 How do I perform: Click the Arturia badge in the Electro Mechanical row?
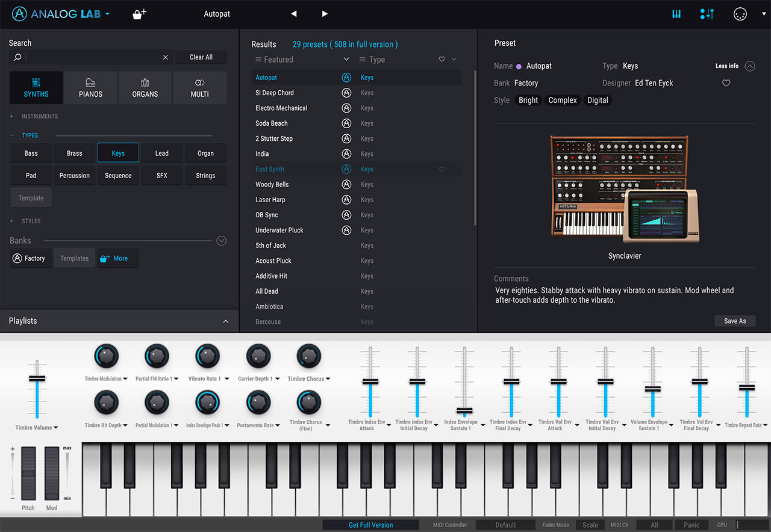coord(346,108)
